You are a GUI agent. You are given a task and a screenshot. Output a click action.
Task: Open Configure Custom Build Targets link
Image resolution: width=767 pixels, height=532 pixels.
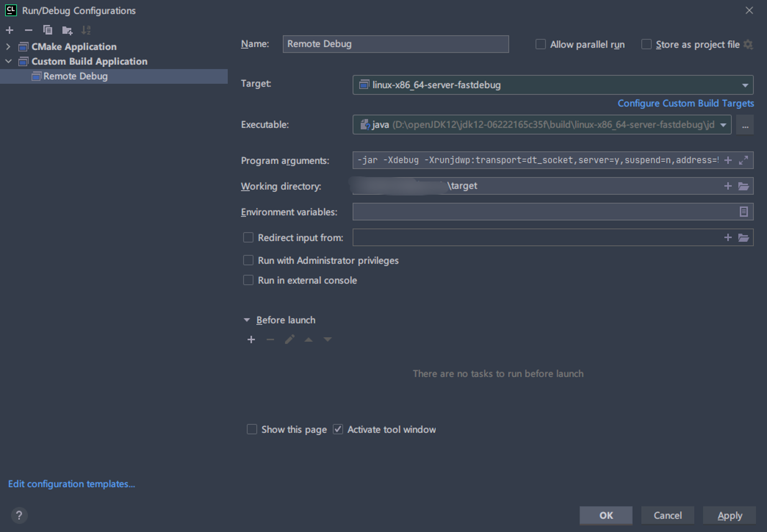(x=686, y=104)
